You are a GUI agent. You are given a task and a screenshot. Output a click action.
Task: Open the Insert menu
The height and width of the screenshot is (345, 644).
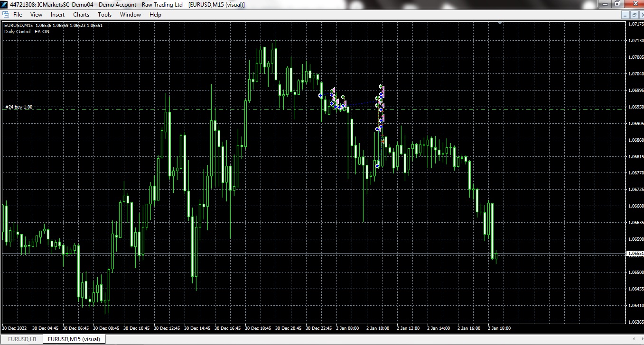[57, 15]
